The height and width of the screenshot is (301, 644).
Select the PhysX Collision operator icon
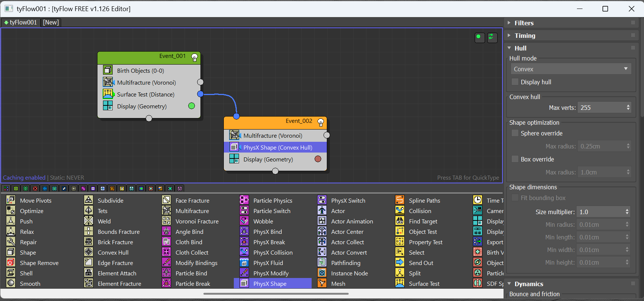tap(244, 252)
